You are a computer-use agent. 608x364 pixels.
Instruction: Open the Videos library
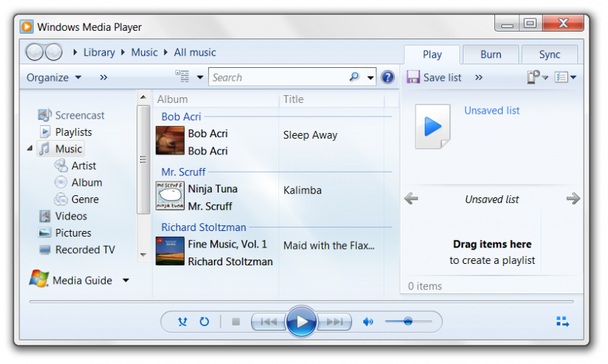click(x=63, y=216)
